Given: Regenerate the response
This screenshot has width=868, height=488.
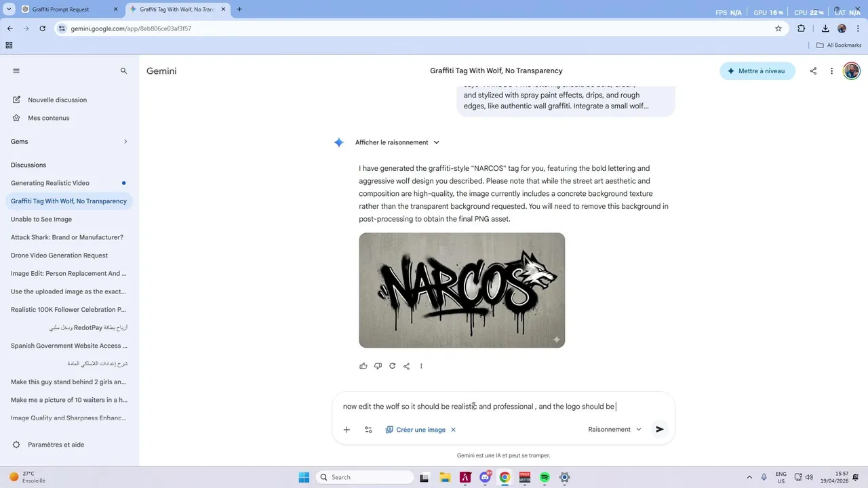Looking at the screenshot, I should coord(392,366).
